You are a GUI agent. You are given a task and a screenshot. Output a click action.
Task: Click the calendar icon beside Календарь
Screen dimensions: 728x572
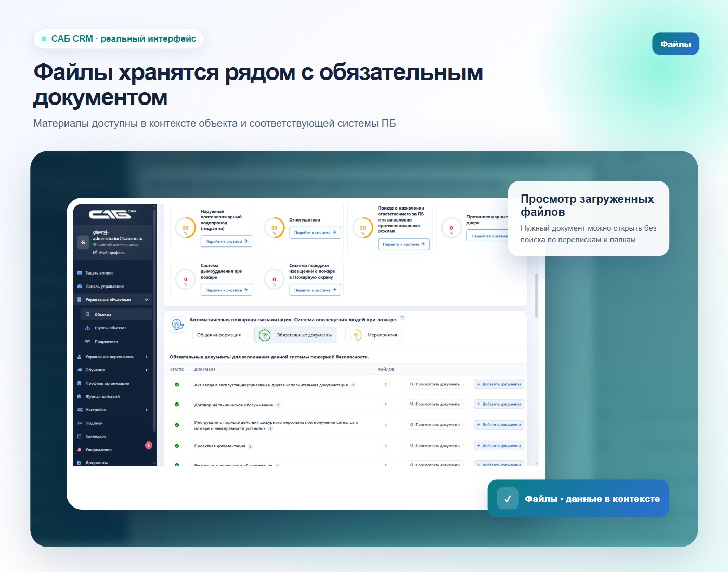tap(80, 436)
